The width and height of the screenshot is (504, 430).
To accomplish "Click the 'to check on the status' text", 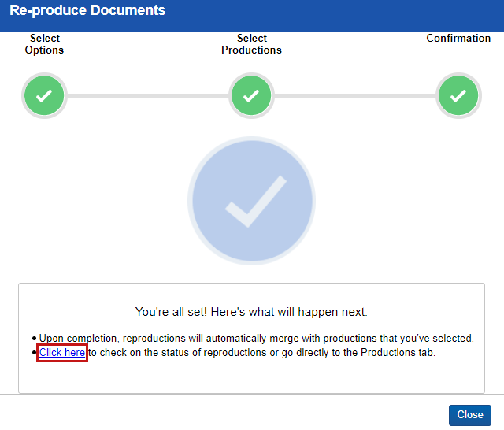I will coord(261,353).
